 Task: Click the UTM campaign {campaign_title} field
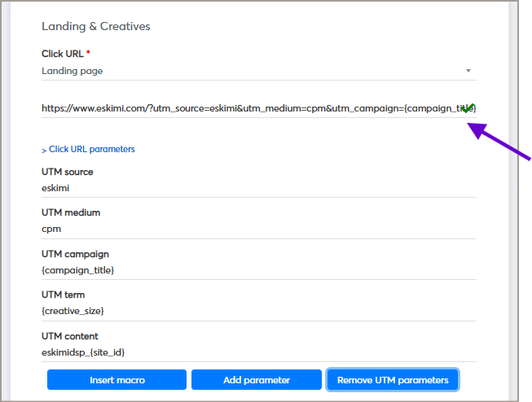coord(244,270)
